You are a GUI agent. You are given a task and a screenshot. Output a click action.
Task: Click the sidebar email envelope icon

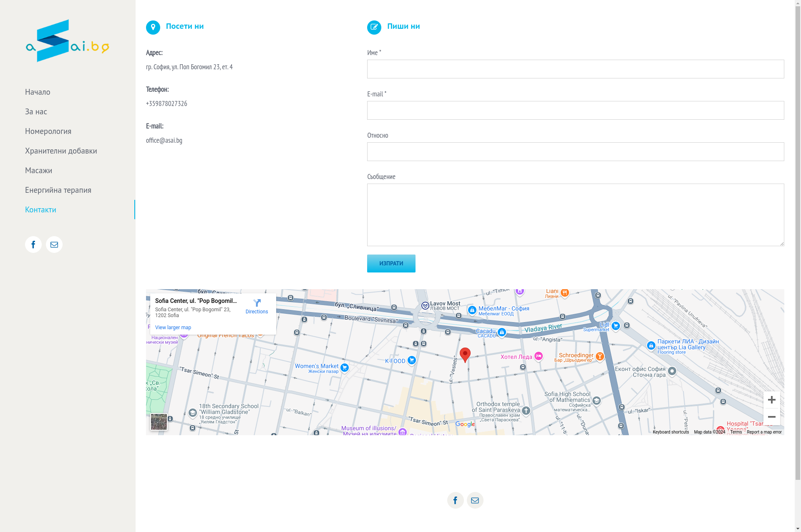point(54,245)
